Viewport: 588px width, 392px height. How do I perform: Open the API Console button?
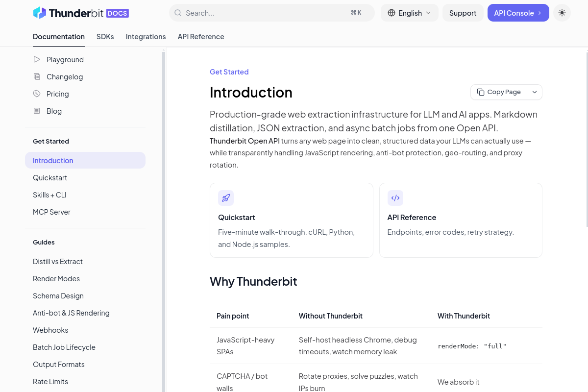click(518, 13)
